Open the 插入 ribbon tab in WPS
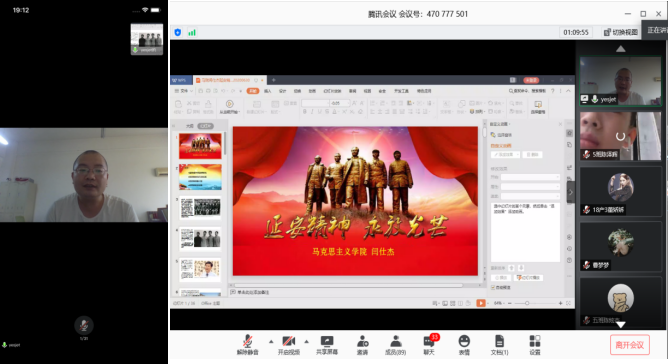This screenshot has width=668, height=364. pyautogui.click(x=268, y=91)
